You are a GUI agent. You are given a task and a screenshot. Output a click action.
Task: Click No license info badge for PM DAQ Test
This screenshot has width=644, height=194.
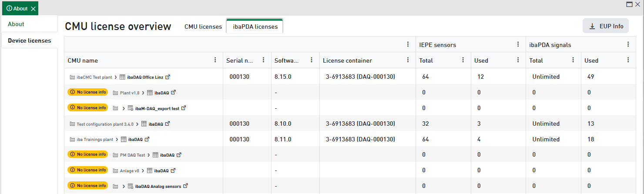click(x=87, y=154)
